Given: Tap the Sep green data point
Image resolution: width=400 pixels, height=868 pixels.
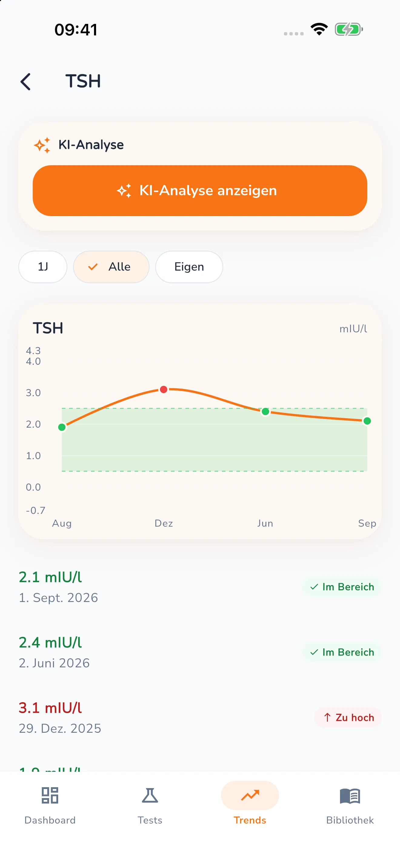Looking at the screenshot, I should 367,421.
